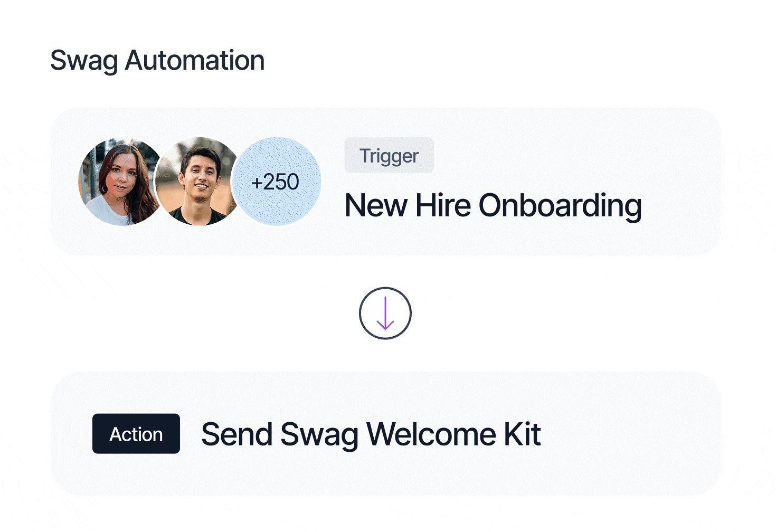
Task: Click the word "Kit" in action title
Action: click(522, 434)
